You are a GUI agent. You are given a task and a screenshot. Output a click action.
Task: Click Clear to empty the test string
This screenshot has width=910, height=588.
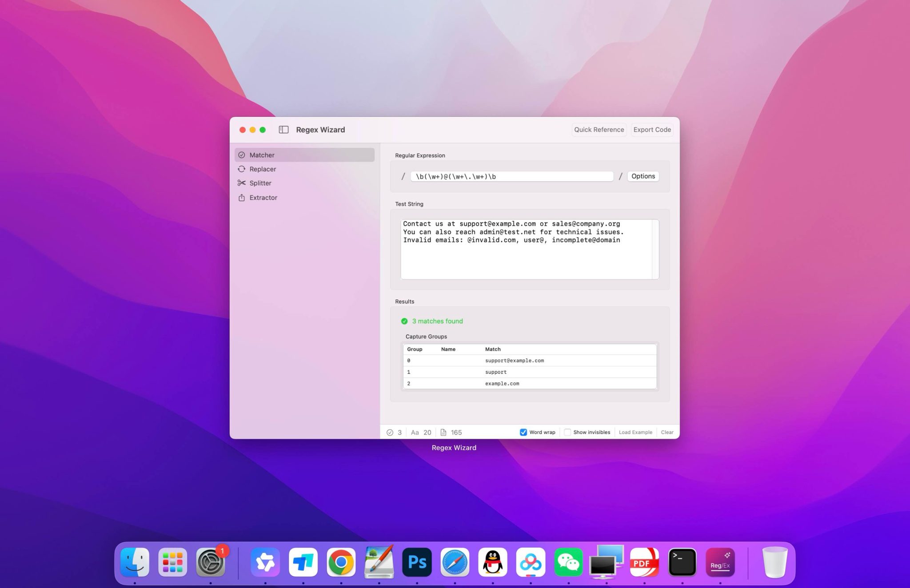[x=667, y=432]
